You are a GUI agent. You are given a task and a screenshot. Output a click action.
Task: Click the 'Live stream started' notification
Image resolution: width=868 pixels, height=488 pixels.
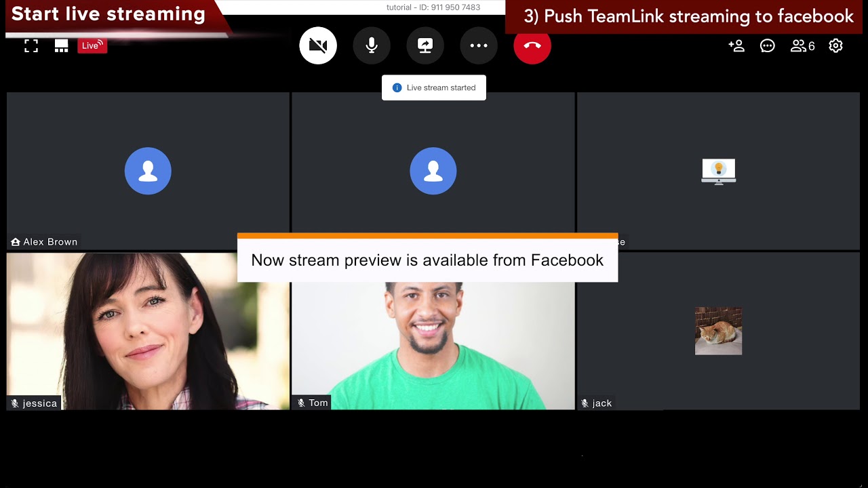(434, 87)
